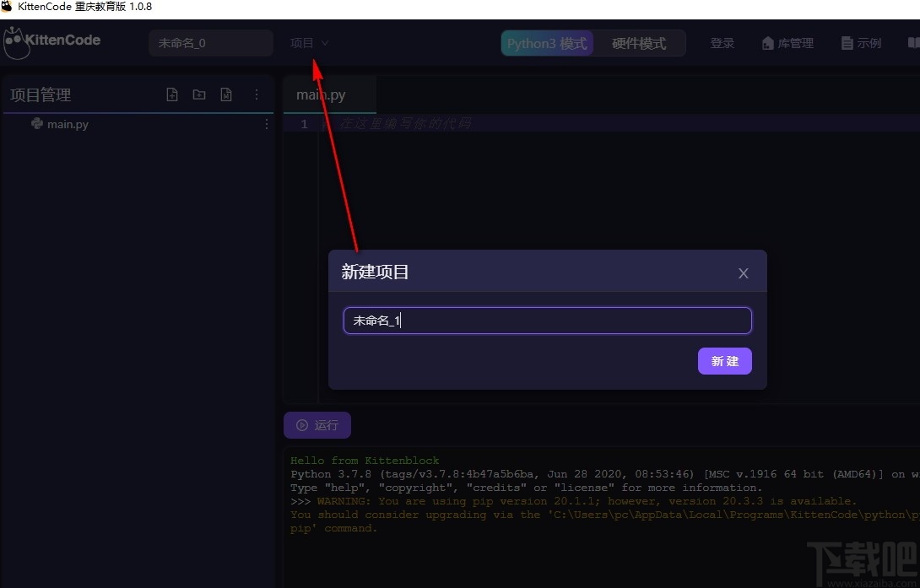Open the 示例 examples panel
920x588 pixels.
click(860, 42)
